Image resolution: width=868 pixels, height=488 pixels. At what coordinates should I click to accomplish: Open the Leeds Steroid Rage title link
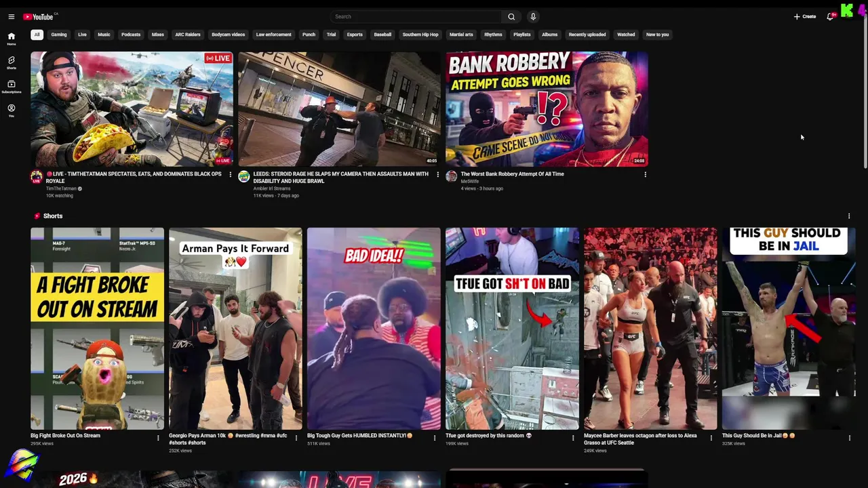(x=341, y=178)
